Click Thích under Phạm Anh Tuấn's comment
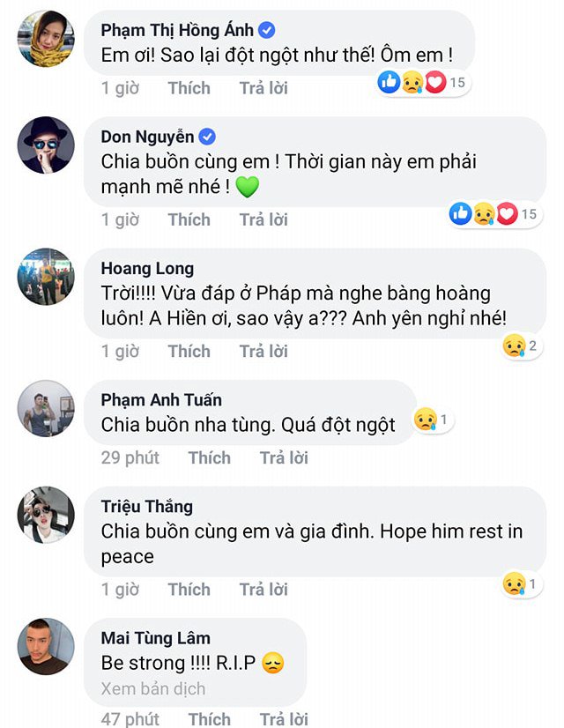This screenshot has width=564, height=728. tap(210, 457)
